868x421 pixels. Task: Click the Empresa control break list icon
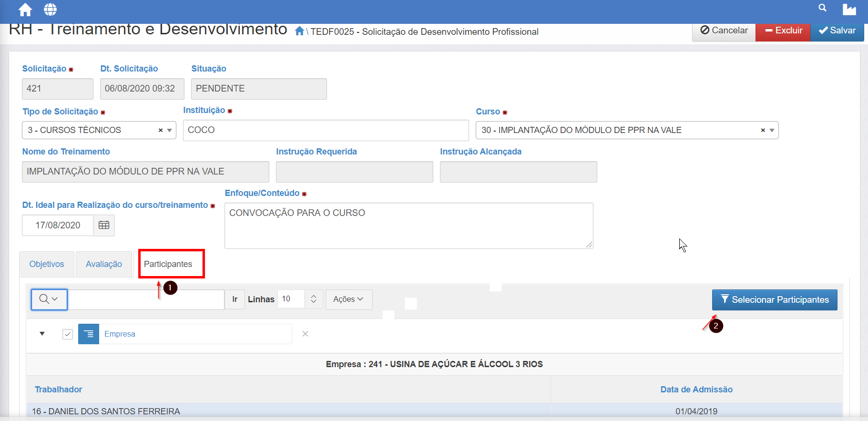click(89, 334)
